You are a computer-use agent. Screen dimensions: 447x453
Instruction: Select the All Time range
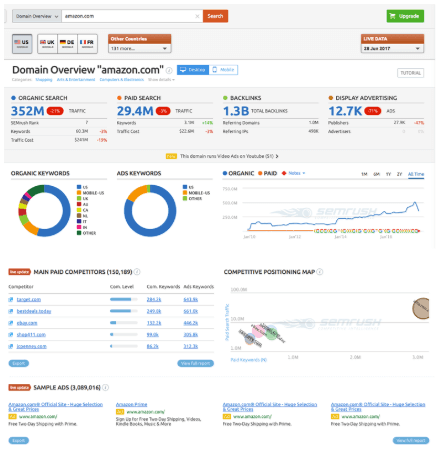[x=416, y=174]
